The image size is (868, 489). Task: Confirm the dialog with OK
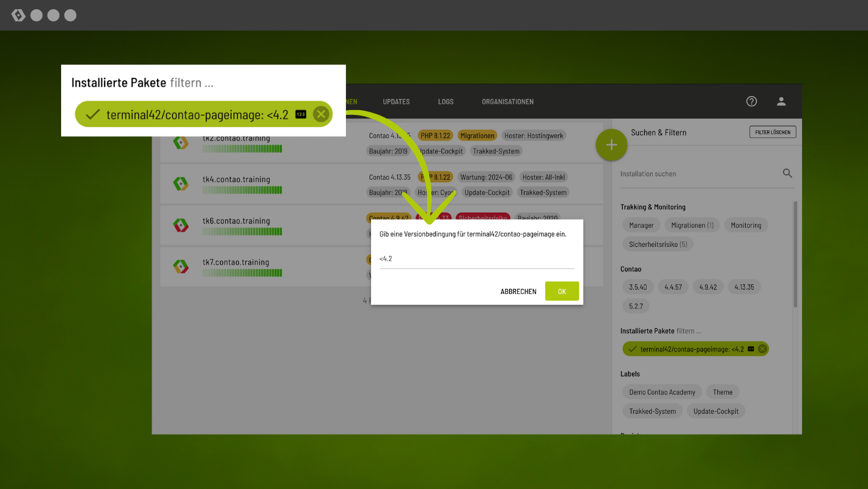click(x=562, y=292)
